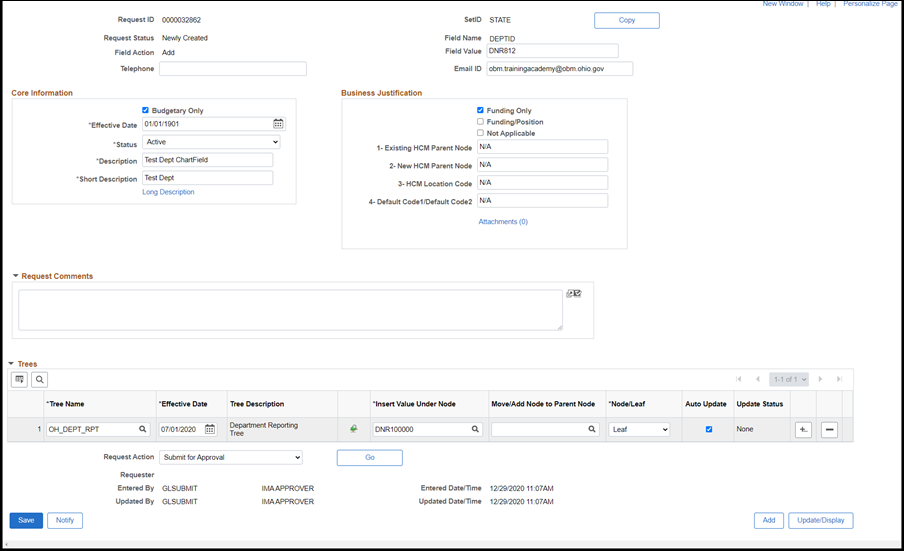Click lookup icon for Insert Value Under Node
The height and width of the screenshot is (551, 904).
(475, 430)
